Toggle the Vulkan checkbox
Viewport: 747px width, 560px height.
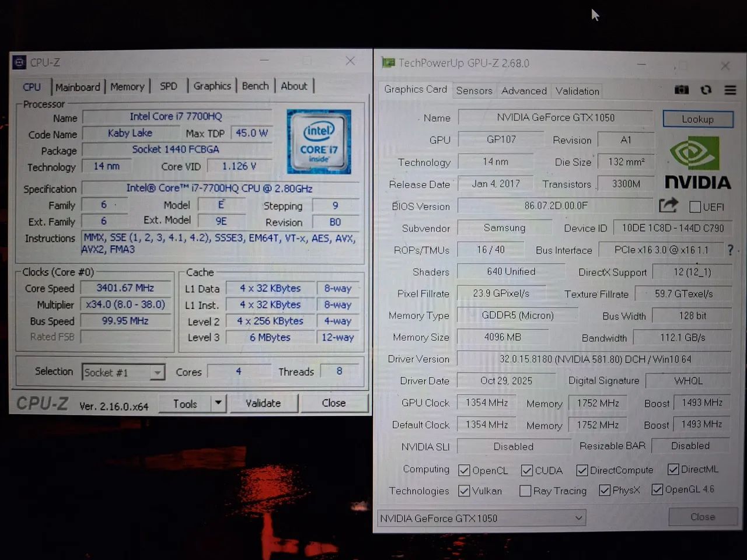pos(464,491)
